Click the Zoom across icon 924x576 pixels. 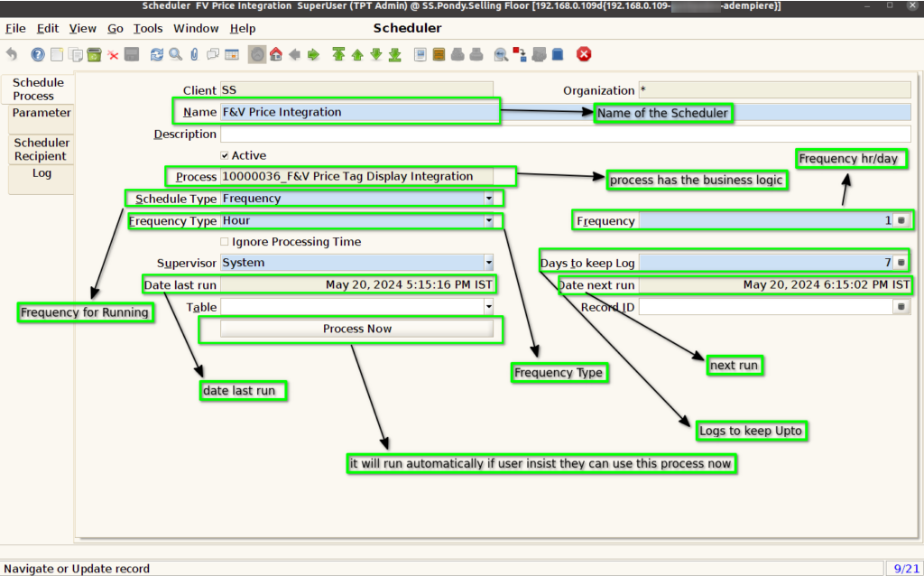[x=501, y=54]
